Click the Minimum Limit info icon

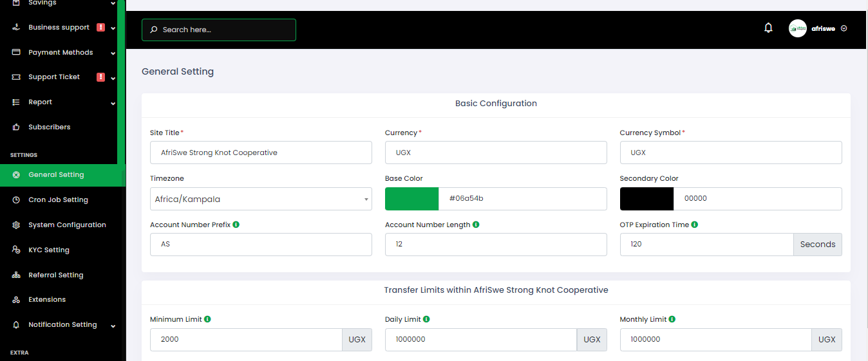207,319
